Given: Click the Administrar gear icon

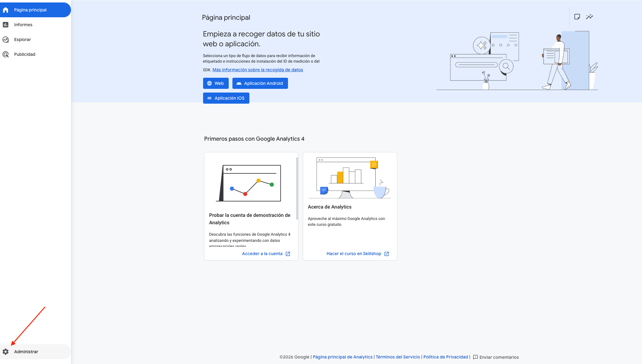Looking at the screenshot, I should point(6,352).
